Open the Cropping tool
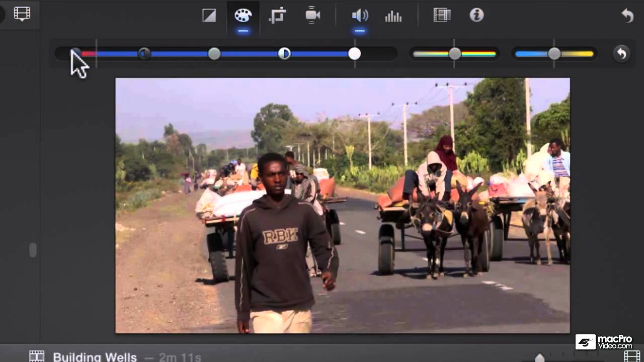 point(277,16)
